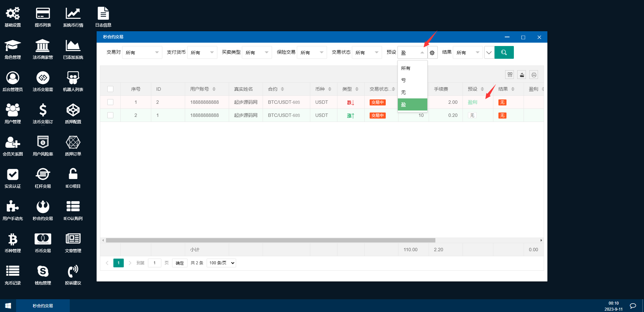Select 盈 in the 预设 dropdown list

point(413,104)
